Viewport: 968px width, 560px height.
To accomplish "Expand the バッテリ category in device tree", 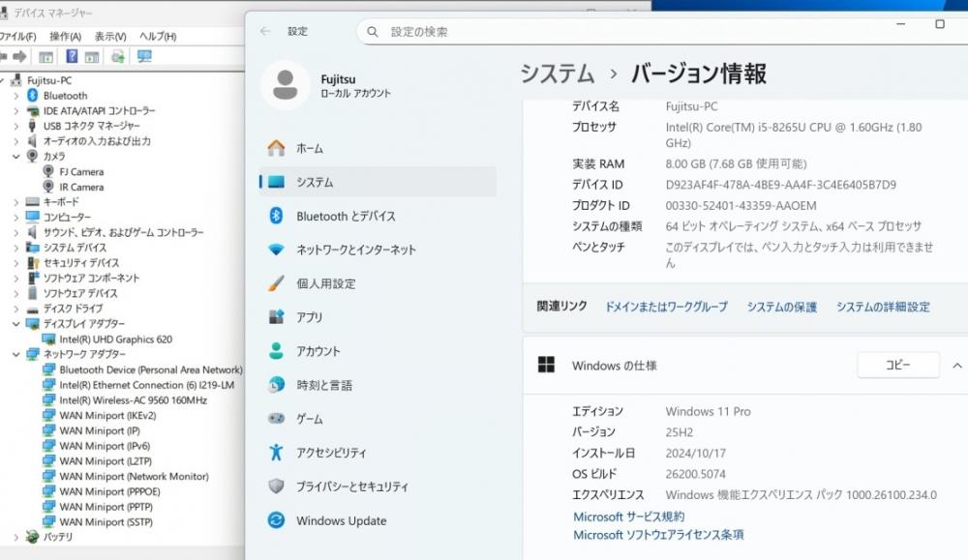I will click(x=15, y=537).
